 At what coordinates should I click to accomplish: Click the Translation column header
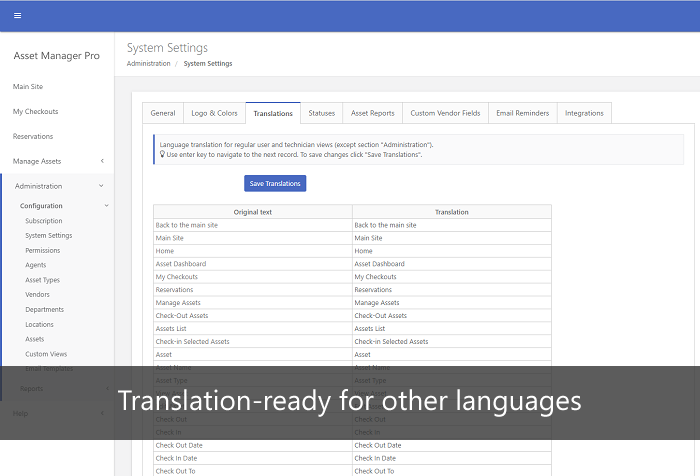[x=452, y=212]
